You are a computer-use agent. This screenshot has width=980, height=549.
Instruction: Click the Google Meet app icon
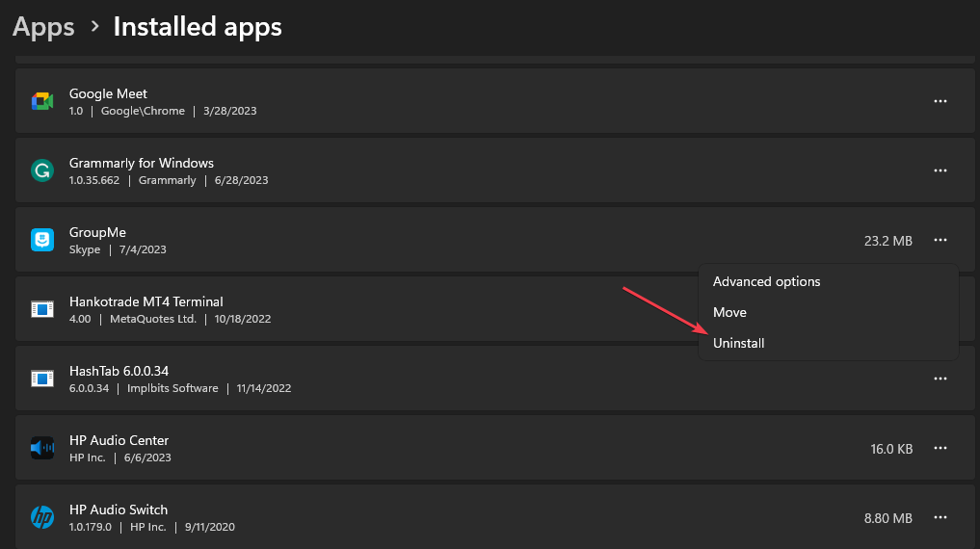pyautogui.click(x=41, y=101)
